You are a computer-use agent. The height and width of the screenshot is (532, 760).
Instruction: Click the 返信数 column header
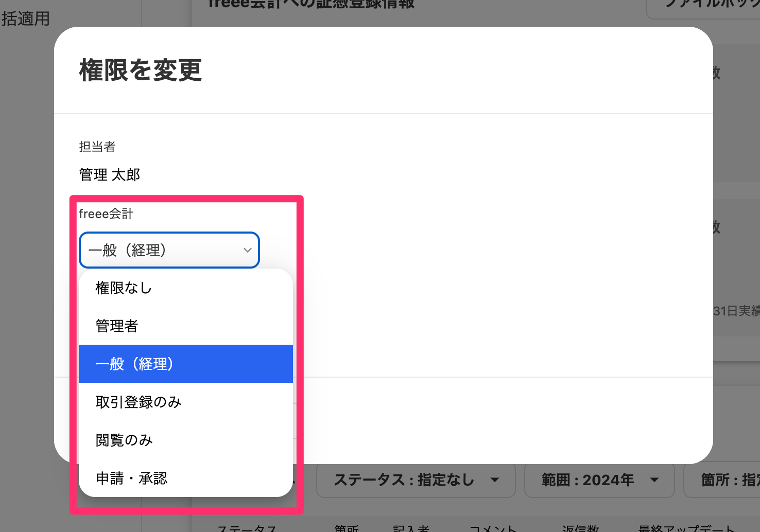click(580, 528)
